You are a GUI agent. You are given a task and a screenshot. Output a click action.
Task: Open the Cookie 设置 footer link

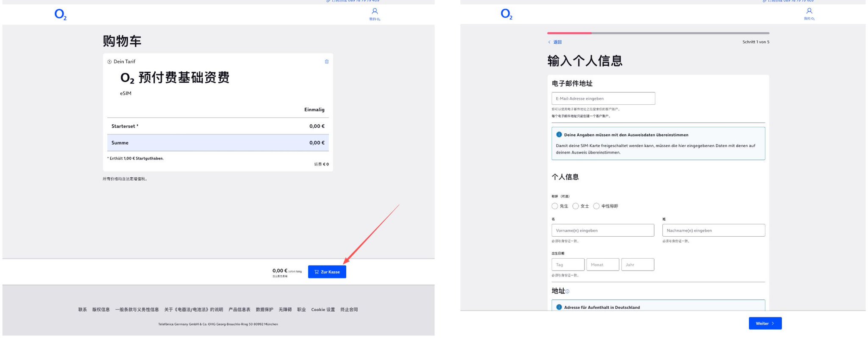[323, 310]
